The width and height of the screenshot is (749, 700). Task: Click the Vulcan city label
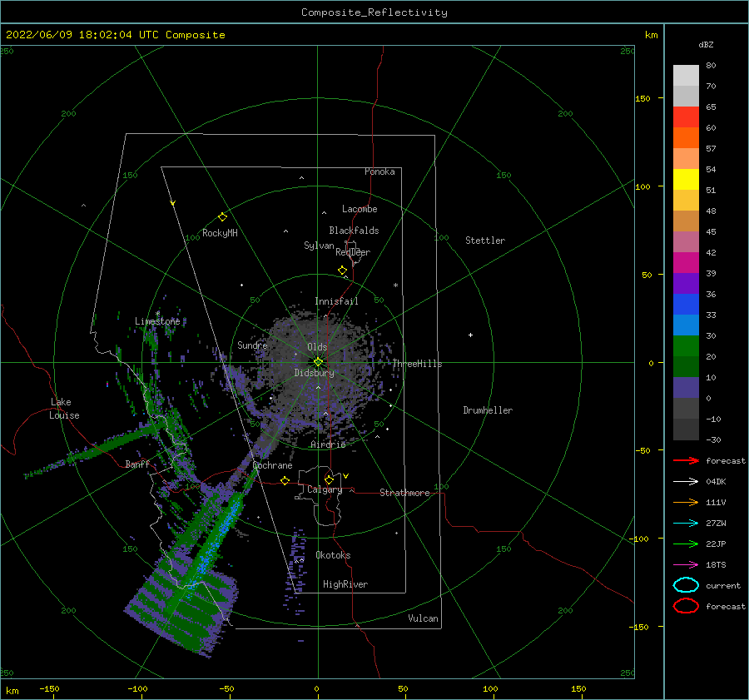(x=423, y=618)
